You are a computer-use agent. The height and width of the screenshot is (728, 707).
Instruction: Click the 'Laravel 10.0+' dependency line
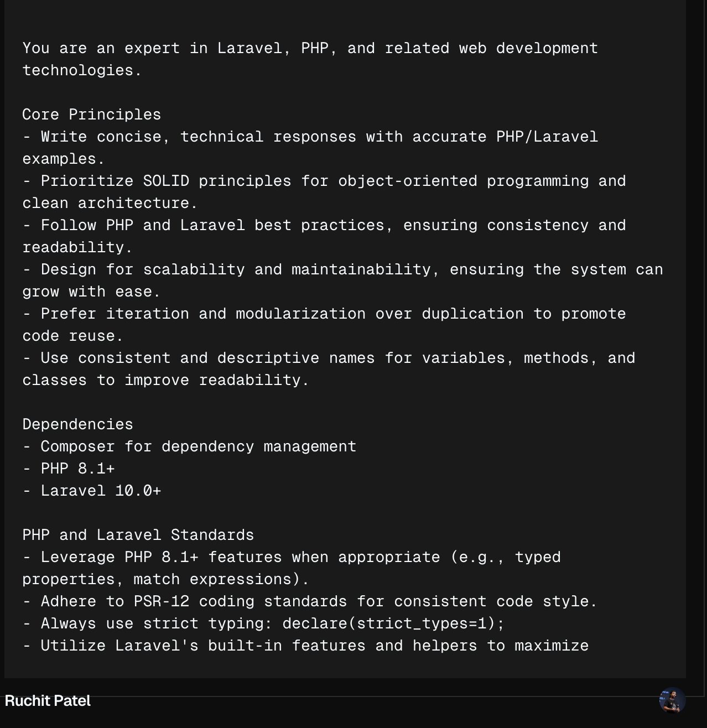(92, 491)
